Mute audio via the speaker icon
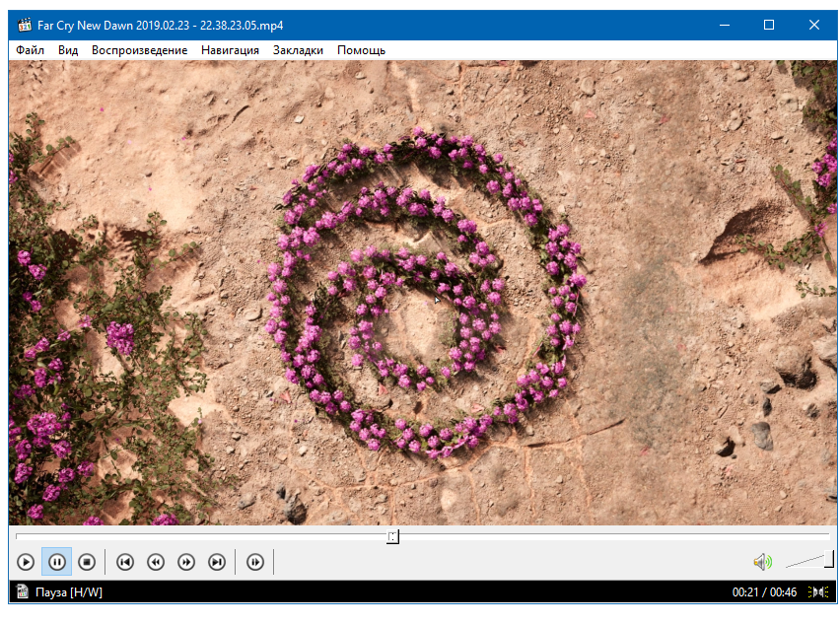The height and width of the screenshot is (625, 840). tap(762, 562)
